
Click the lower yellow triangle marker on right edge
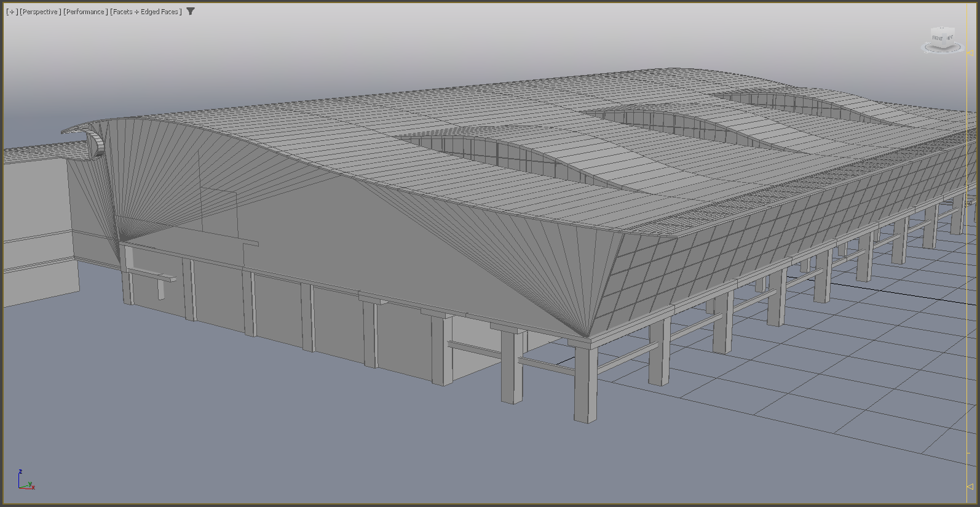tap(970, 487)
